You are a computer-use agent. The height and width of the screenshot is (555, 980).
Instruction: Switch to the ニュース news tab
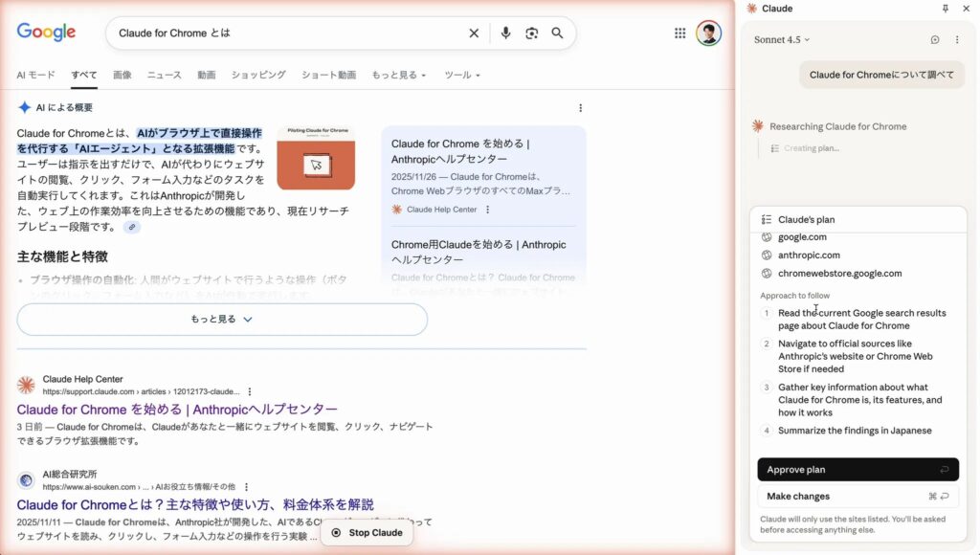point(164,75)
